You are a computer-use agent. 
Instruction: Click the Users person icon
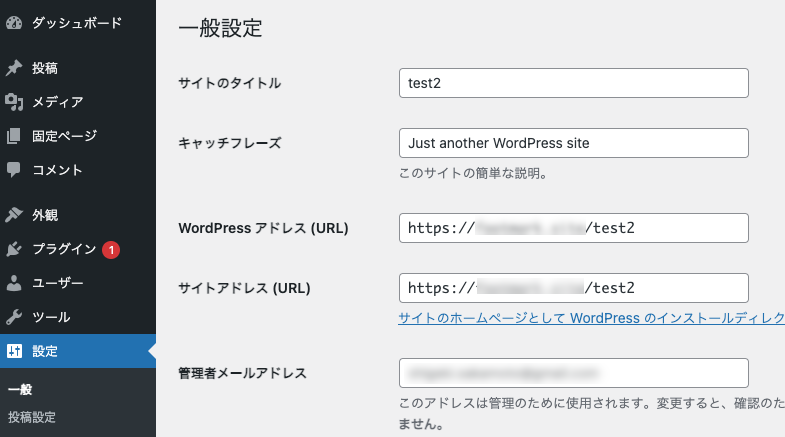point(14,283)
